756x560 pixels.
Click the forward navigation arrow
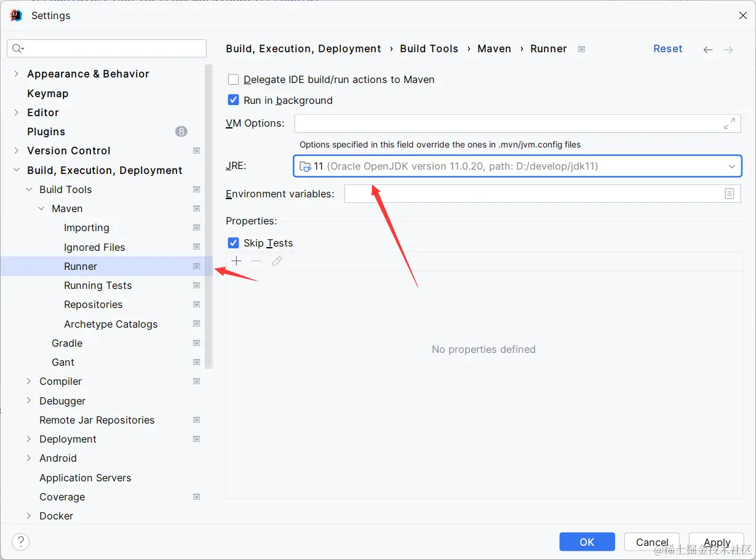tap(728, 50)
